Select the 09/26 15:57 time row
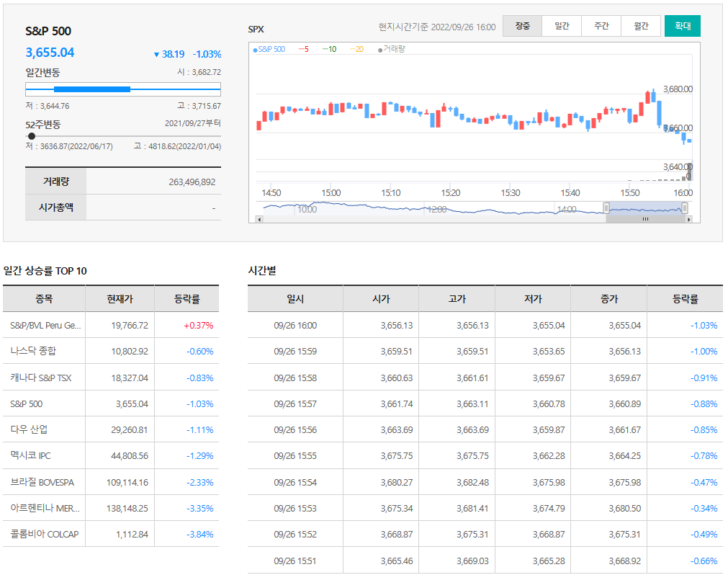Viewport: 728px width, 580px height. pyautogui.click(x=485, y=403)
